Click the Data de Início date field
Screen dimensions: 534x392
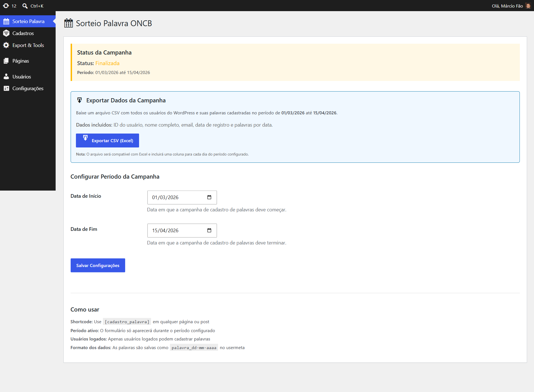pyautogui.click(x=182, y=198)
